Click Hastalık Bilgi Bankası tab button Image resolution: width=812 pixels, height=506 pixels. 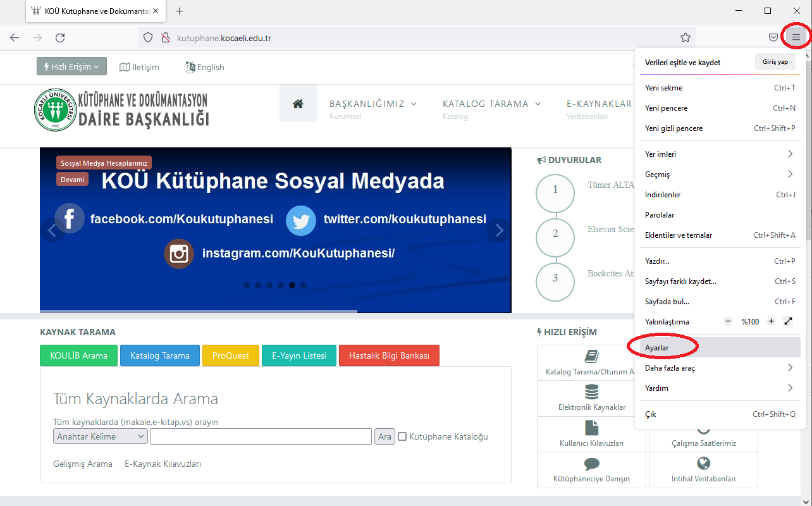point(389,355)
